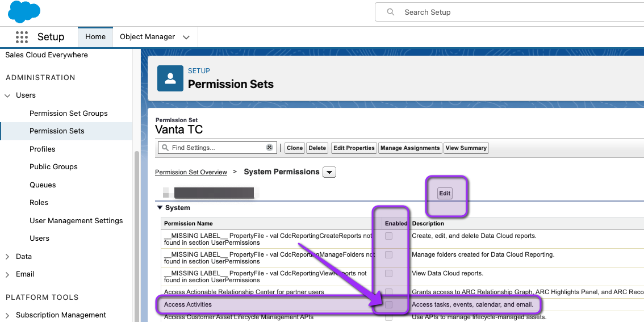Click the sidebar vertical scrollbar
The width and height of the screenshot is (644, 322).
coord(137,236)
